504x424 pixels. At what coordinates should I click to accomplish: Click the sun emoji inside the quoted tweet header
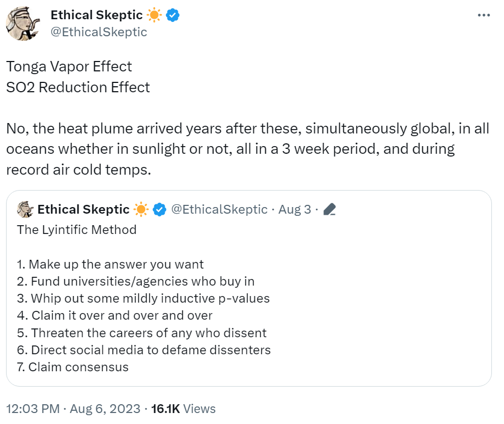point(141,209)
